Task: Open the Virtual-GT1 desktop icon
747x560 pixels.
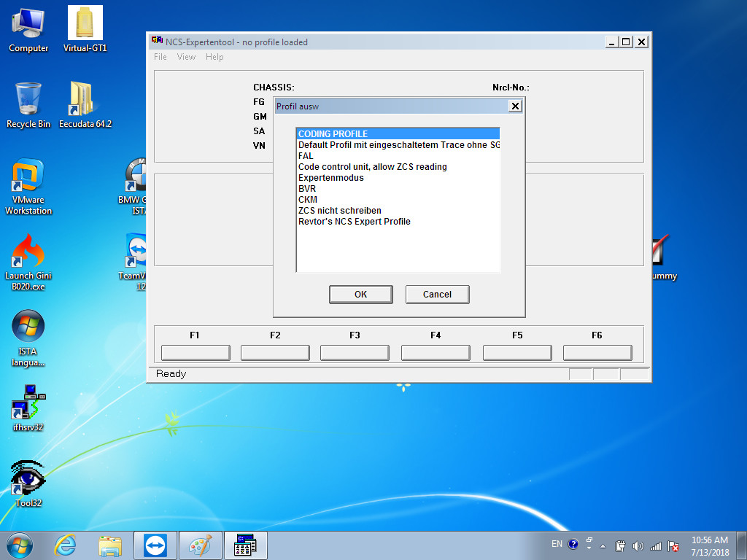Action: tap(85, 24)
